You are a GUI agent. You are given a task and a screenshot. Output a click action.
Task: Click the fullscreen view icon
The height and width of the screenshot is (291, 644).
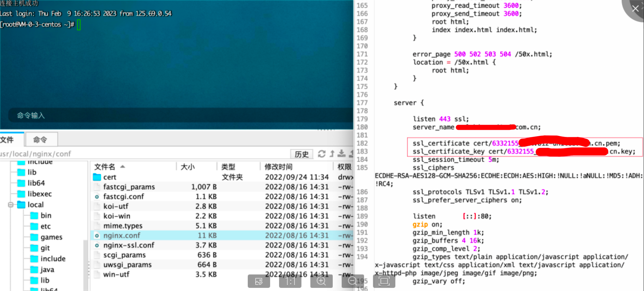pyautogui.click(x=384, y=281)
